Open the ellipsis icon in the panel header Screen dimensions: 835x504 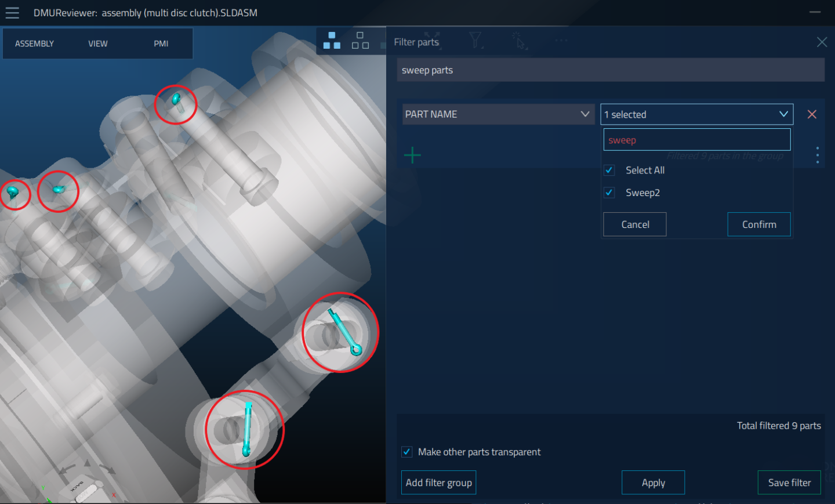561,41
